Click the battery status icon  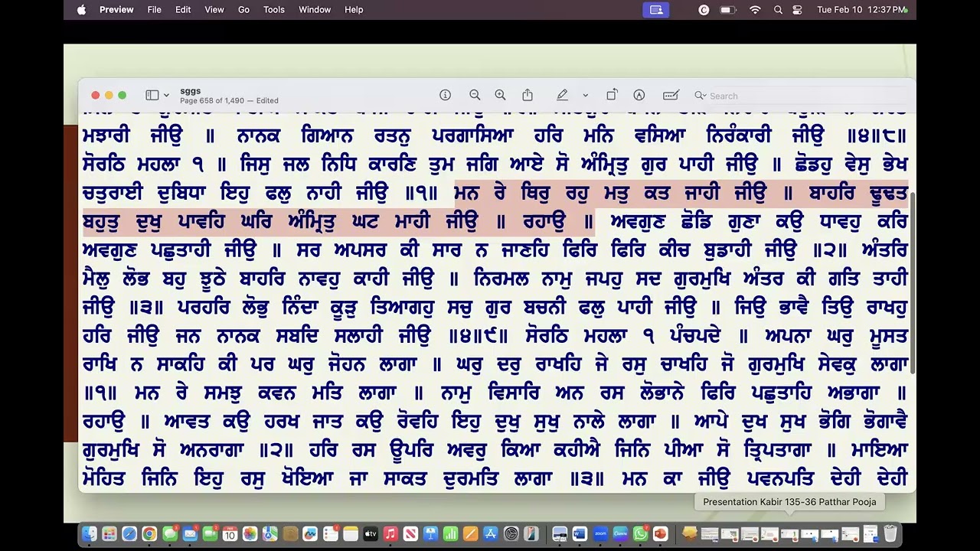pyautogui.click(x=727, y=9)
